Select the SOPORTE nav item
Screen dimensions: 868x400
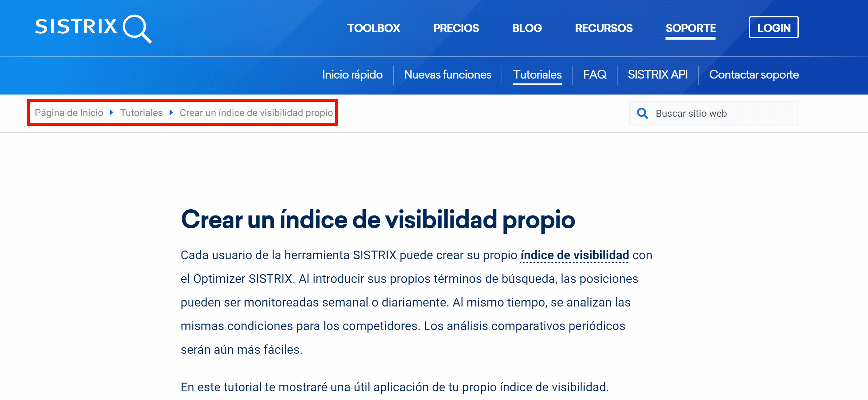pos(690,28)
